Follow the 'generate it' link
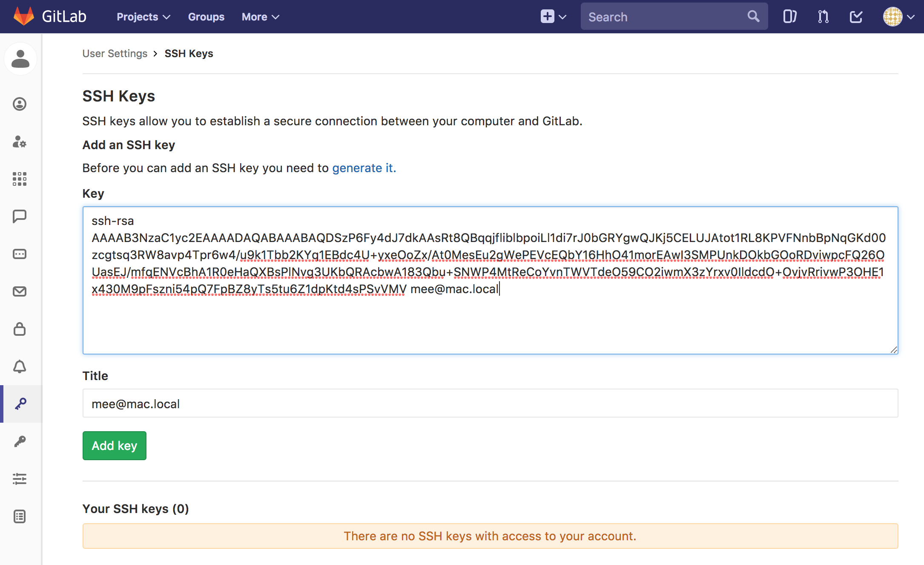924x565 pixels. [x=364, y=168]
